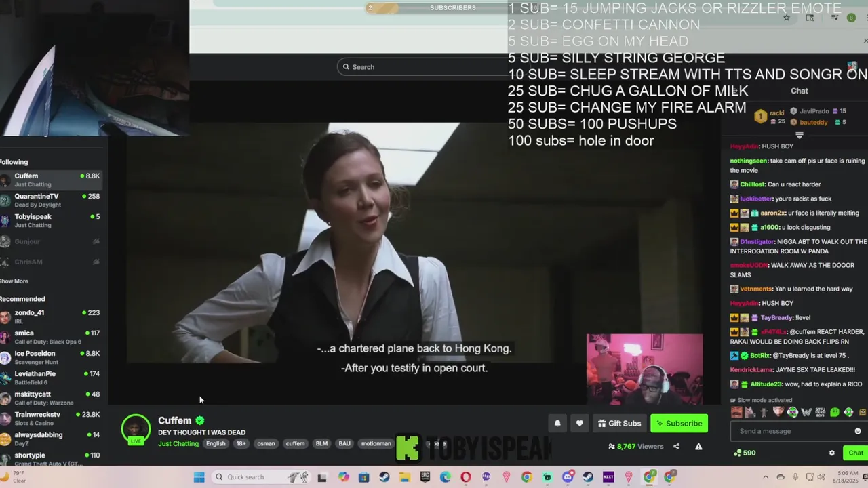868x488 pixels.
Task: Open mskittycatt recommended channel
Action: click(x=51, y=398)
